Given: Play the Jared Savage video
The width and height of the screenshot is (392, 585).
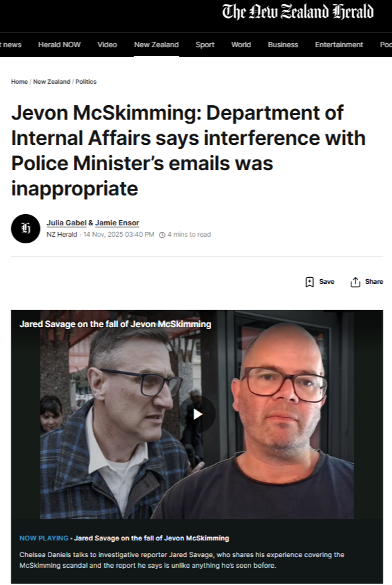Looking at the screenshot, I should tap(197, 414).
